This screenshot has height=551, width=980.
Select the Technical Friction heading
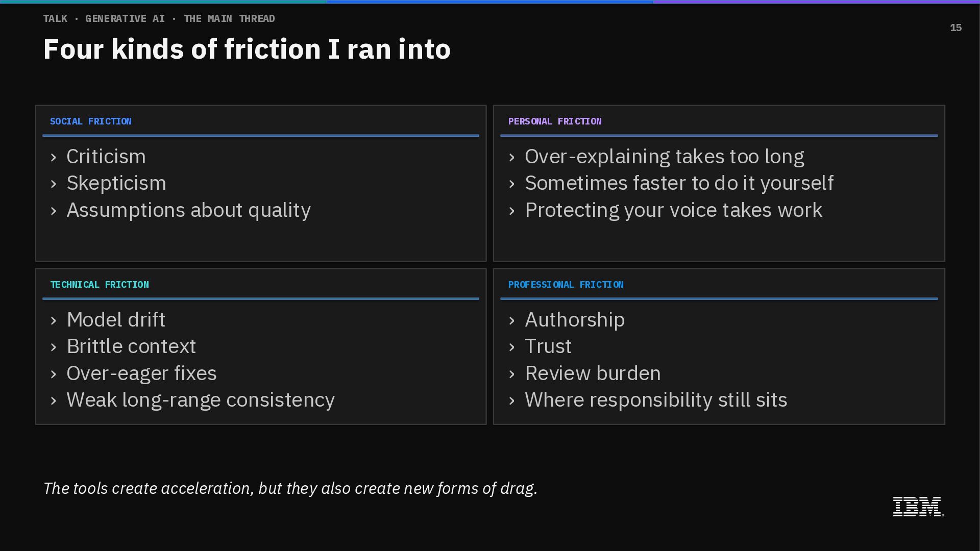(100, 285)
